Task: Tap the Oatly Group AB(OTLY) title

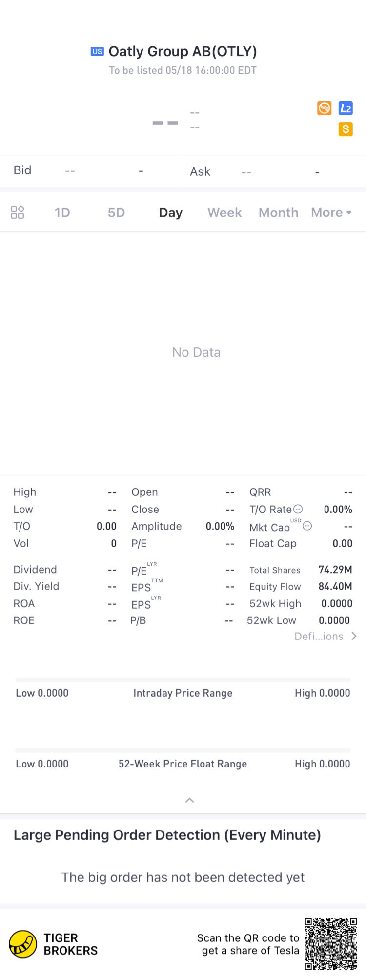Action: [x=183, y=51]
